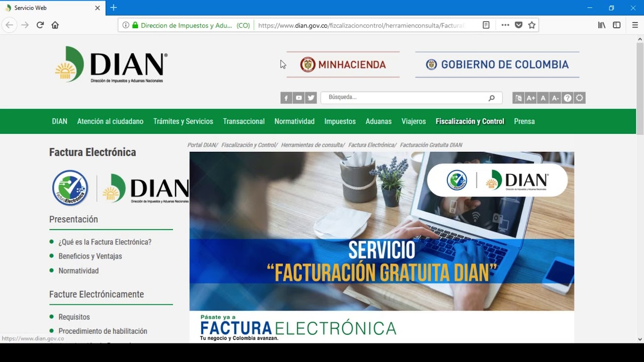644x362 pixels.
Task: Increase font size with A+
Action: tap(531, 98)
